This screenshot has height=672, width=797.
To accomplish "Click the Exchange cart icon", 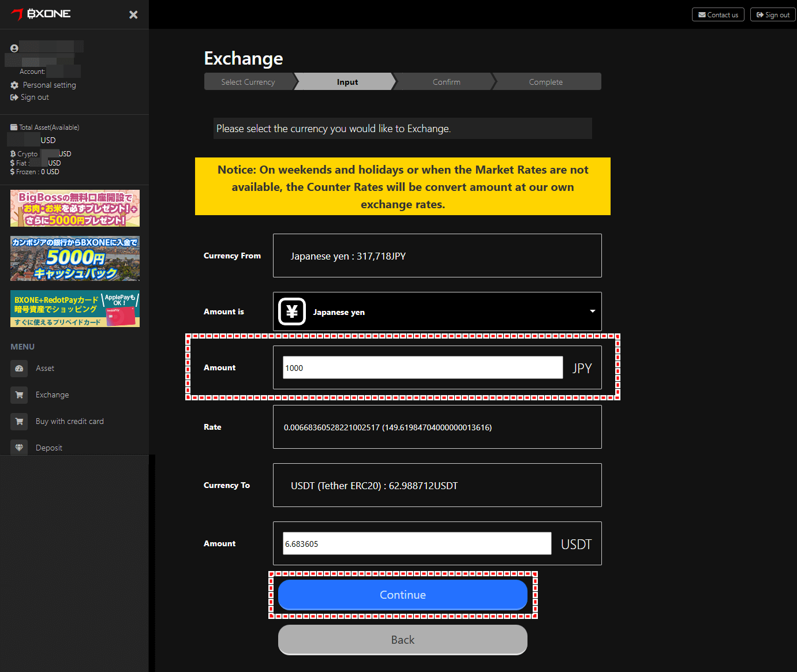I will (19, 395).
